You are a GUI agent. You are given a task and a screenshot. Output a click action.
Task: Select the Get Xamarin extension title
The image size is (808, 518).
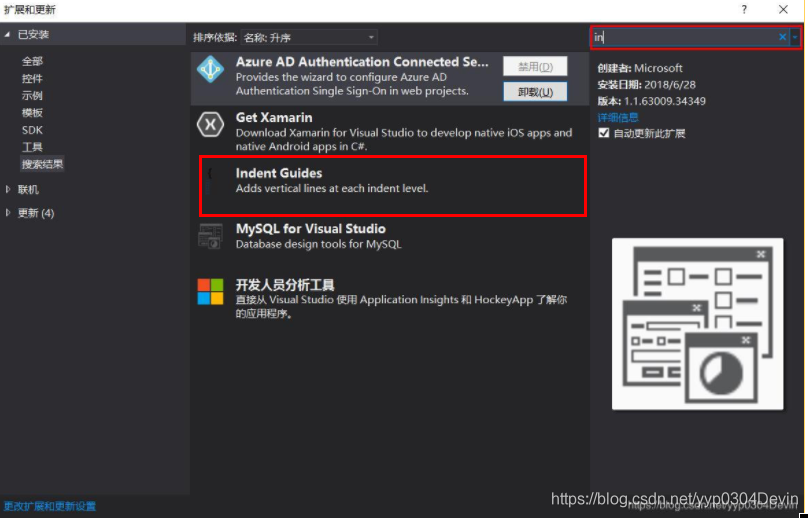tap(274, 118)
